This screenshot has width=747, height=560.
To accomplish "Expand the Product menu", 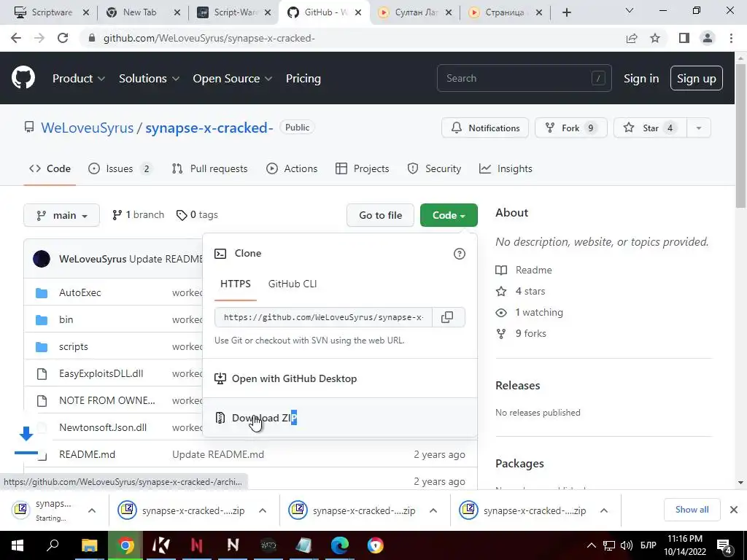I will pyautogui.click(x=79, y=79).
